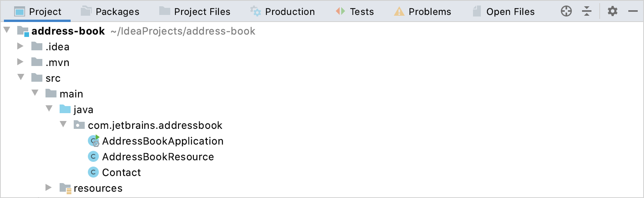The height and width of the screenshot is (198, 644).
Task: Collapse the com.jetbrains.addressbook package arrow
Action: point(63,125)
